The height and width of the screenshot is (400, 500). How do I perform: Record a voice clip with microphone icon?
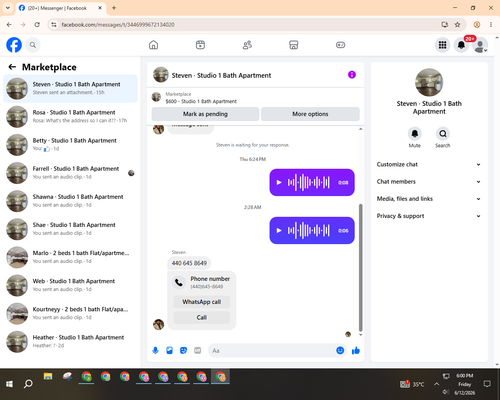tap(155, 350)
